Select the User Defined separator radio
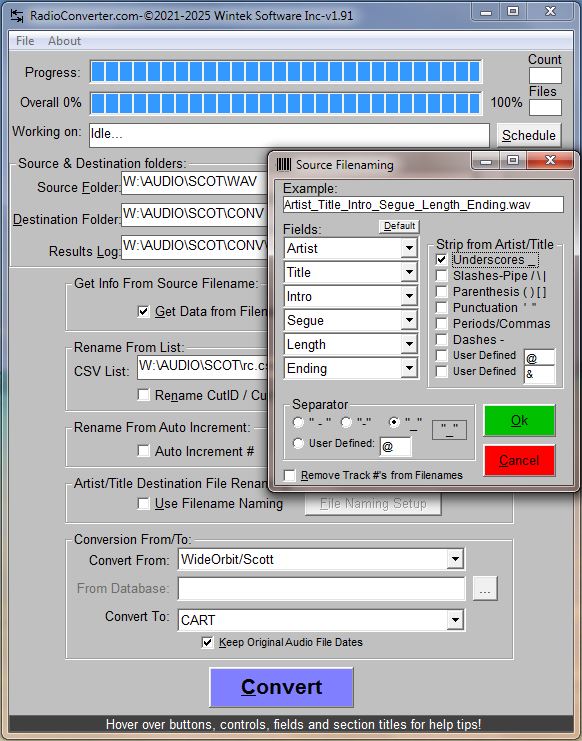Viewport: 582px width, 741px height. pyautogui.click(x=298, y=443)
